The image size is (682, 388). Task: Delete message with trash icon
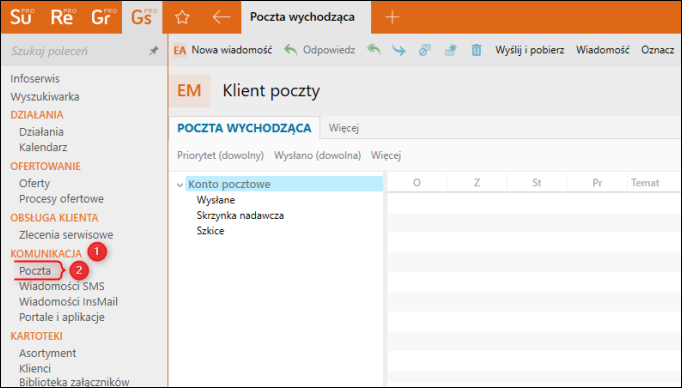(x=476, y=50)
